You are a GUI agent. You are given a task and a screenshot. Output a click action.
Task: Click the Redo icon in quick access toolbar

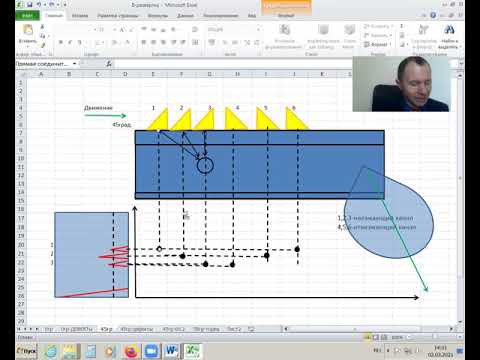pos(51,5)
